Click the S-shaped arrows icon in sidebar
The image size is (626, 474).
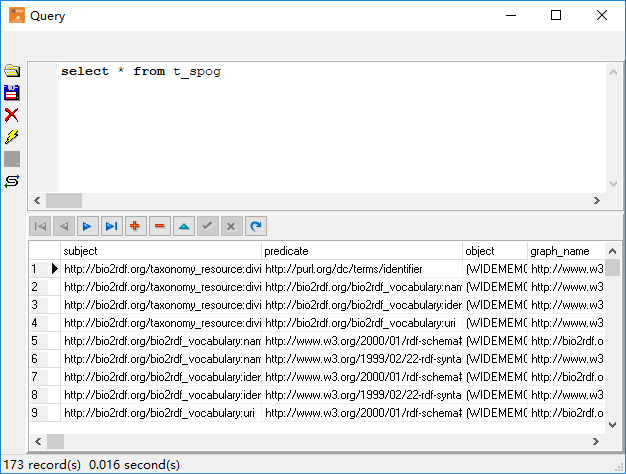(x=12, y=181)
